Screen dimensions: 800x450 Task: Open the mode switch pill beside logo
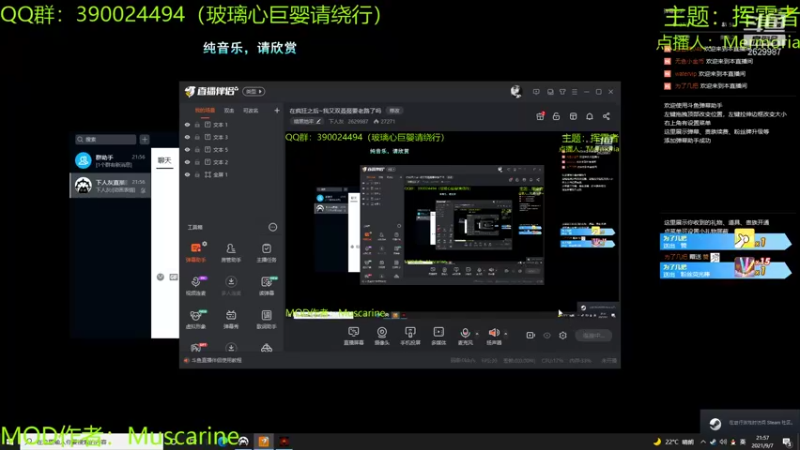tap(254, 91)
